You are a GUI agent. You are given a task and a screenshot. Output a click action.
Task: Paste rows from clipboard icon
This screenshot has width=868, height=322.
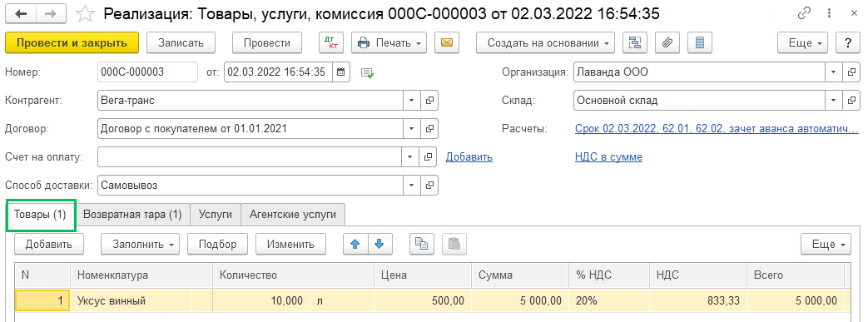pyautogui.click(x=454, y=244)
